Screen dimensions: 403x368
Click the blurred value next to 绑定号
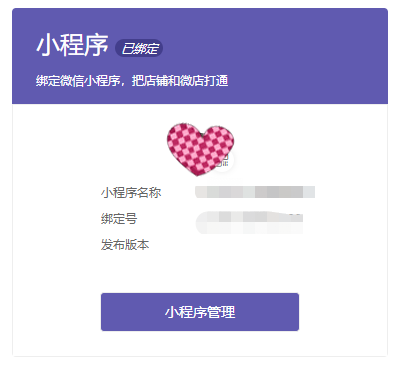(x=249, y=222)
